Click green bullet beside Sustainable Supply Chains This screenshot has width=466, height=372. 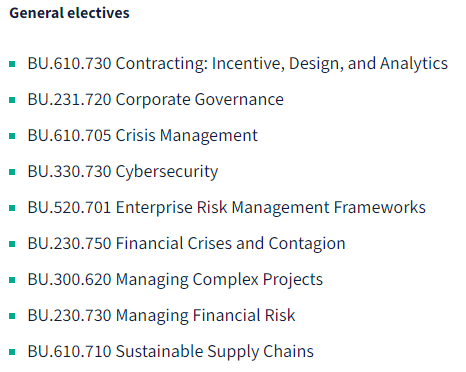coord(12,352)
